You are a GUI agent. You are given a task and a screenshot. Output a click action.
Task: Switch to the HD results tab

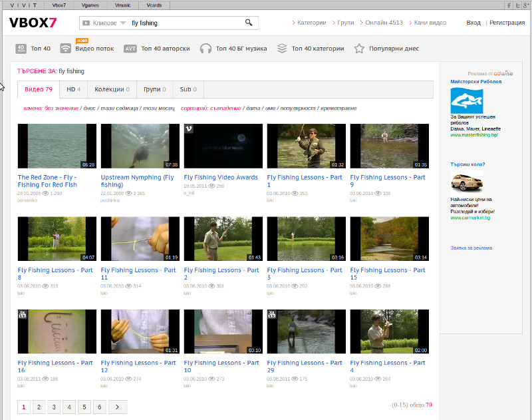click(73, 89)
